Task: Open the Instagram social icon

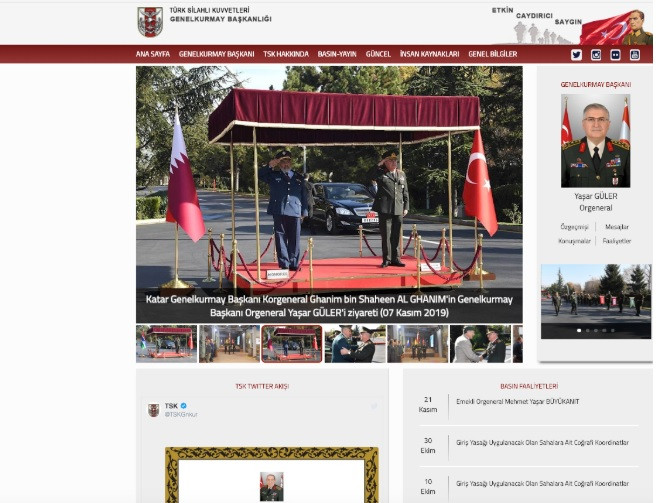Action: (x=596, y=55)
